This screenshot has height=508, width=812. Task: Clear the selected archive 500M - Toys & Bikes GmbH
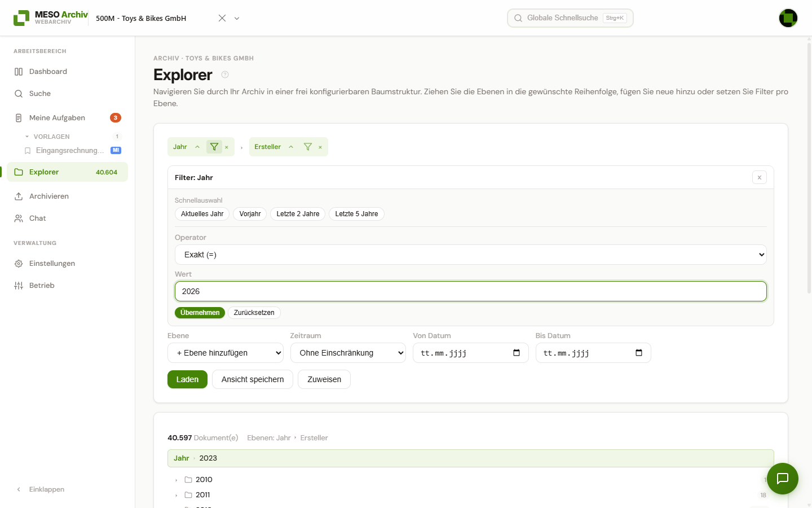(222, 18)
